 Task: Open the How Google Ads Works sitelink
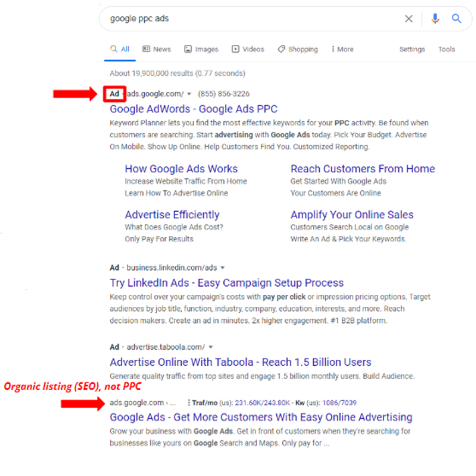click(x=181, y=169)
